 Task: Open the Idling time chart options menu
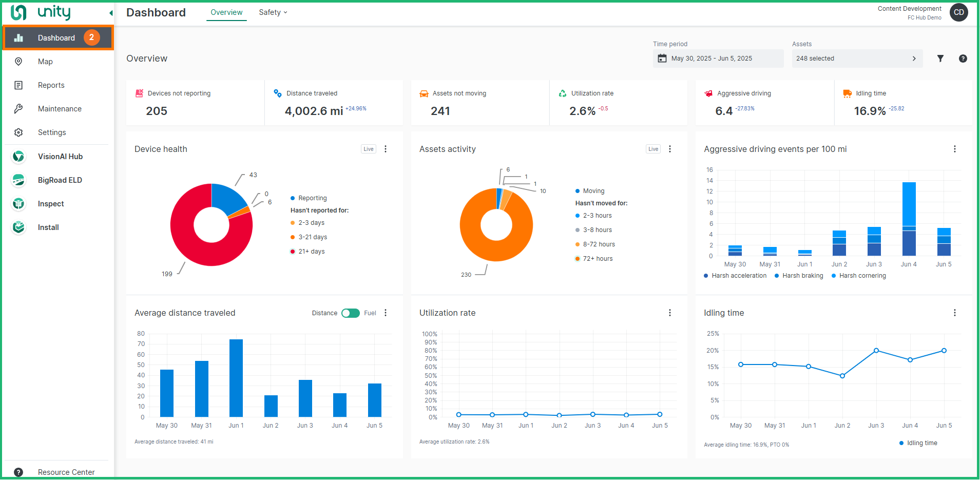954,313
